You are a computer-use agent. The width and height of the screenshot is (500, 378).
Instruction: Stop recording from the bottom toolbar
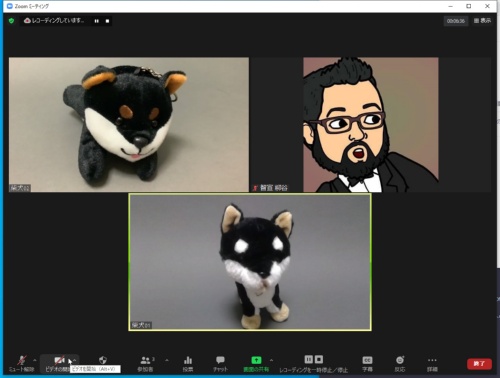(319, 359)
